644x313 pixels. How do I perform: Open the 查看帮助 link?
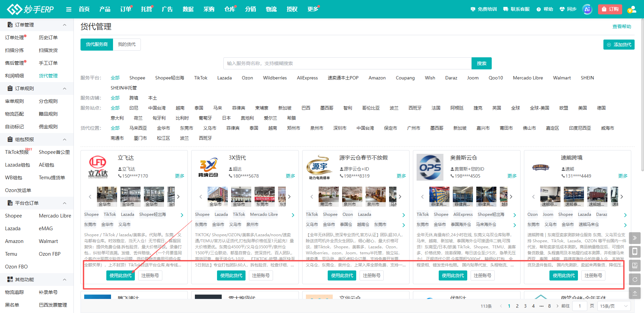pos(622,26)
